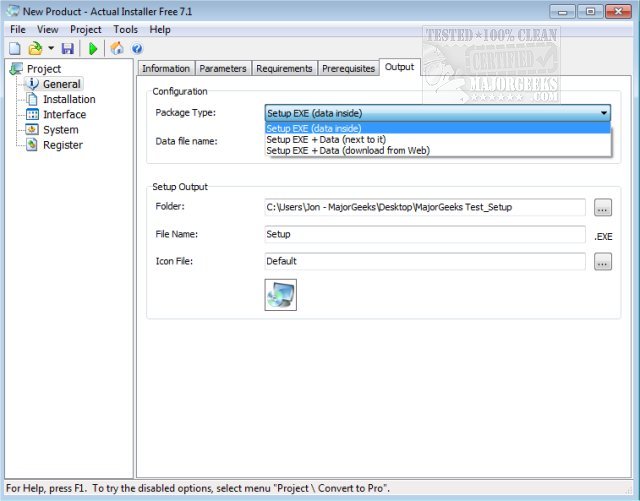This screenshot has height=501, width=640.
Task: Click the Project computer icon in tree
Action: tap(16, 69)
